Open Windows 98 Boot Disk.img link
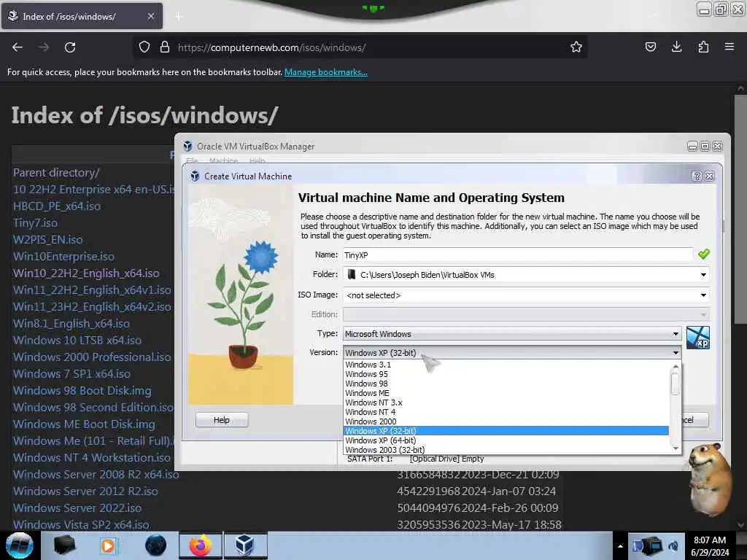This screenshot has width=747, height=560. [82, 391]
